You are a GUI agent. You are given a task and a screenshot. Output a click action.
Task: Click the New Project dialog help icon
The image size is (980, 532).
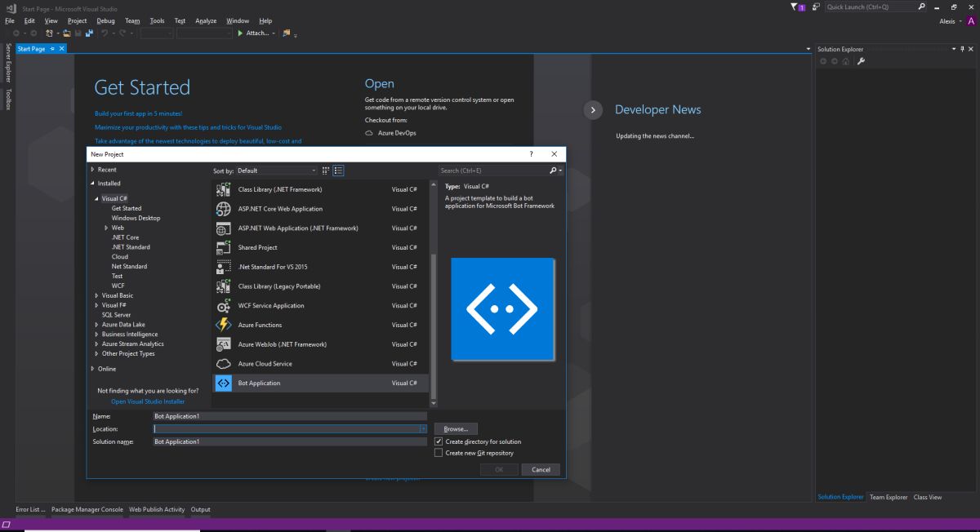tap(531, 153)
